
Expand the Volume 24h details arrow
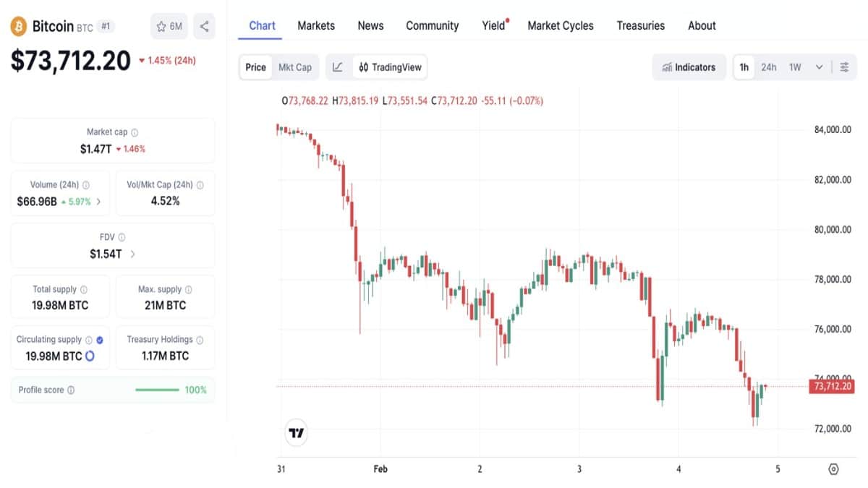99,201
